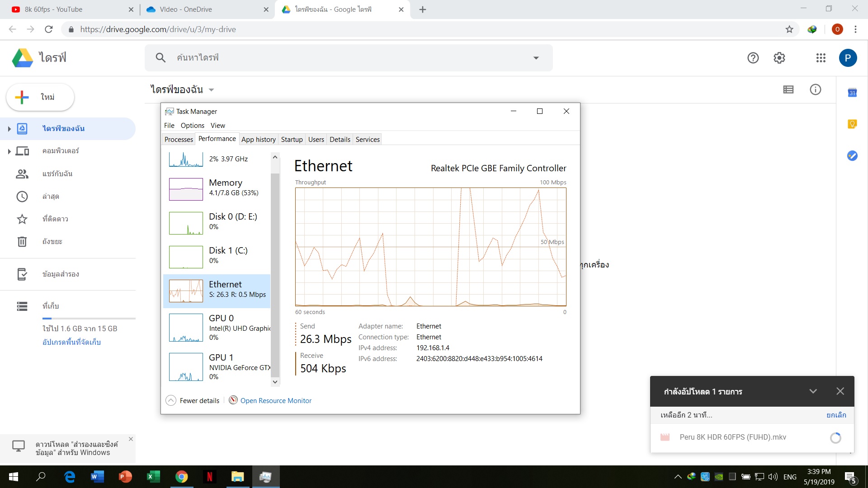Image resolution: width=868 pixels, height=488 pixels.
Task: Bookmark this page with the star icon
Action: (789, 29)
